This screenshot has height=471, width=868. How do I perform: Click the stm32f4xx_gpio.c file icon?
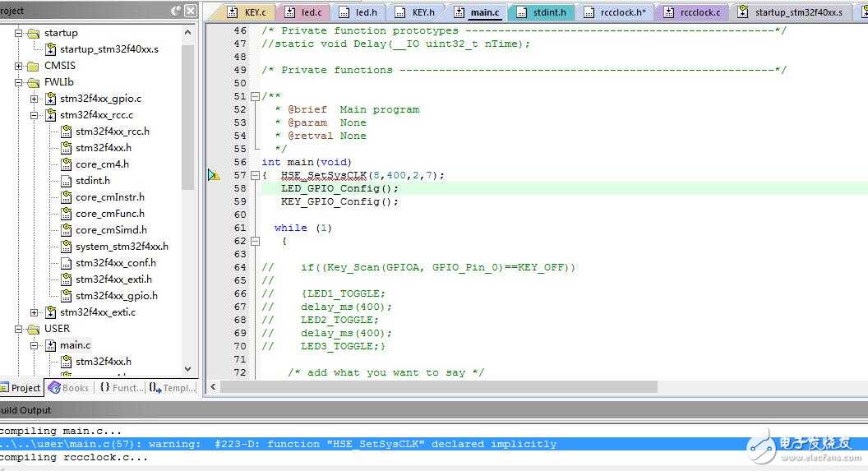(x=50, y=99)
